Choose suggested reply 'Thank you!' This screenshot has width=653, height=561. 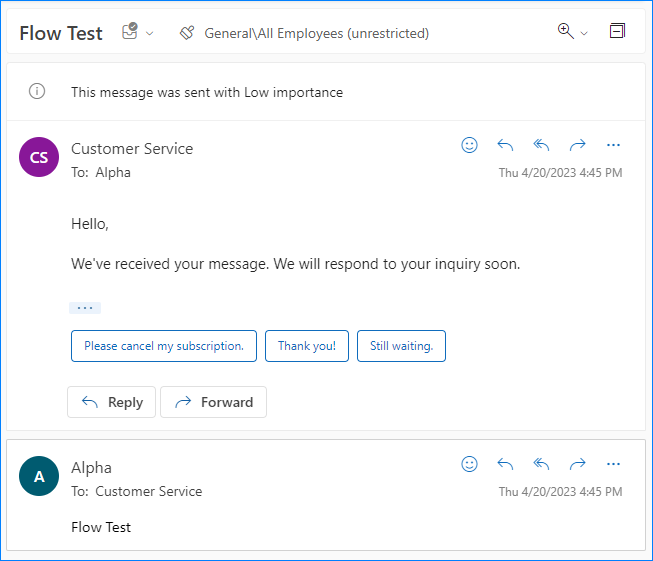coord(307,346)
